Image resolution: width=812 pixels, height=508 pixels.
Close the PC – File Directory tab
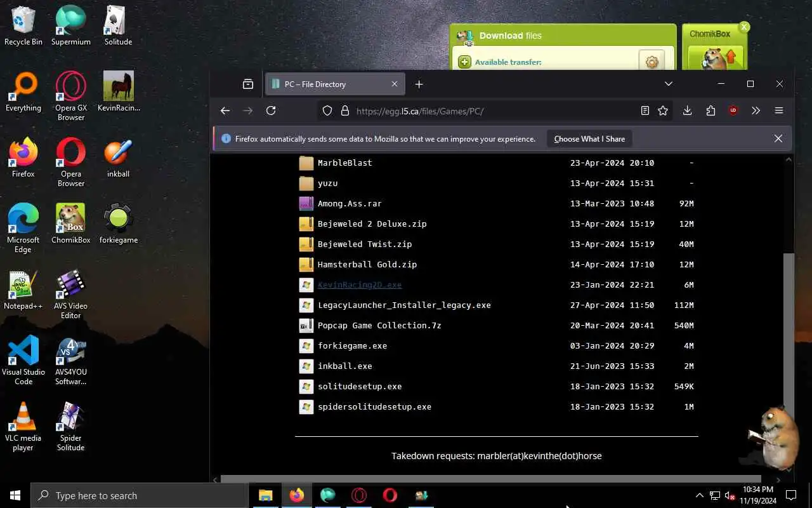[x=395, y=84]
